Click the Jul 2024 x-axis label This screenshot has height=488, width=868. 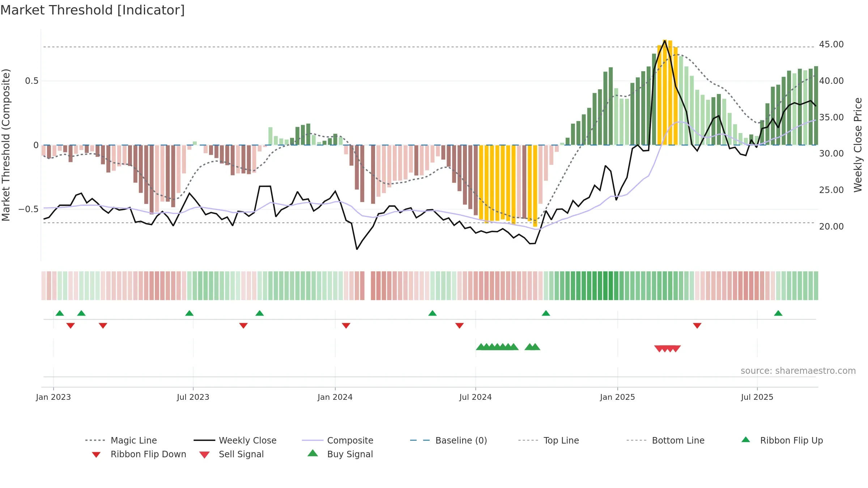[476, 397]
